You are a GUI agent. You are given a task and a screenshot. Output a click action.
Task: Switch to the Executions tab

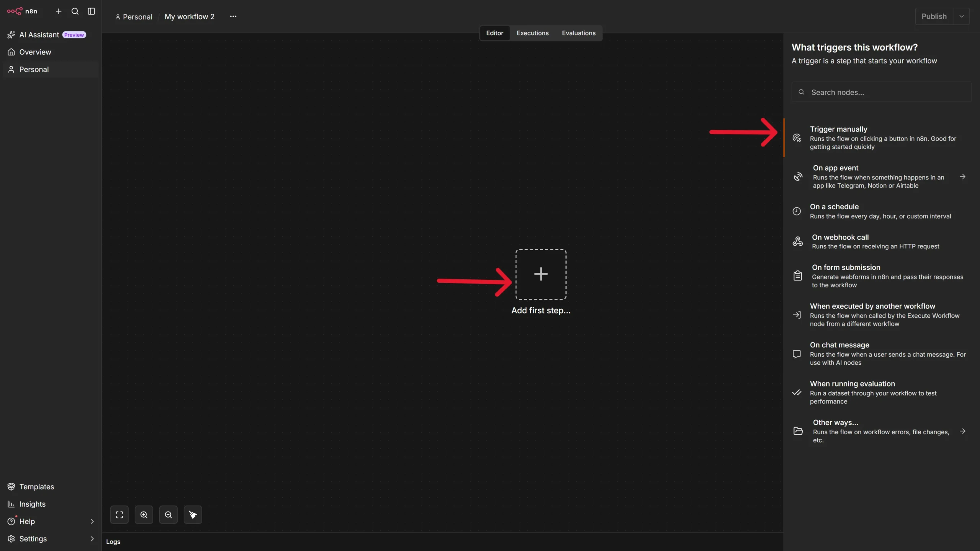[532, 33]
